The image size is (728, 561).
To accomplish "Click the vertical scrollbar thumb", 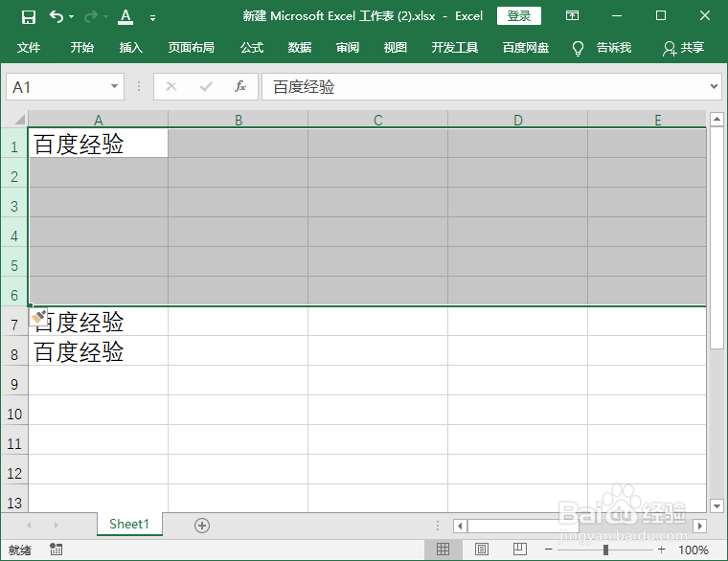I will point(717,237).
